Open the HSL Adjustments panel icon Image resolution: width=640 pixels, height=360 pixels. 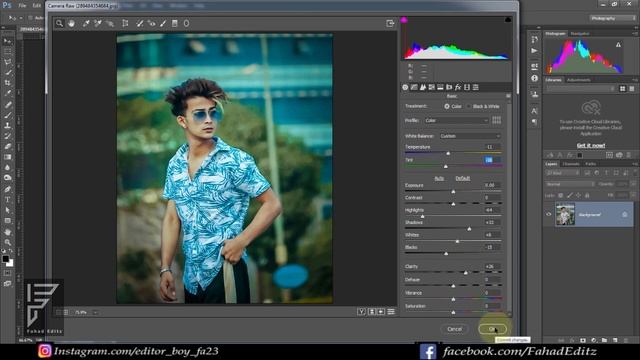point(431,87)
